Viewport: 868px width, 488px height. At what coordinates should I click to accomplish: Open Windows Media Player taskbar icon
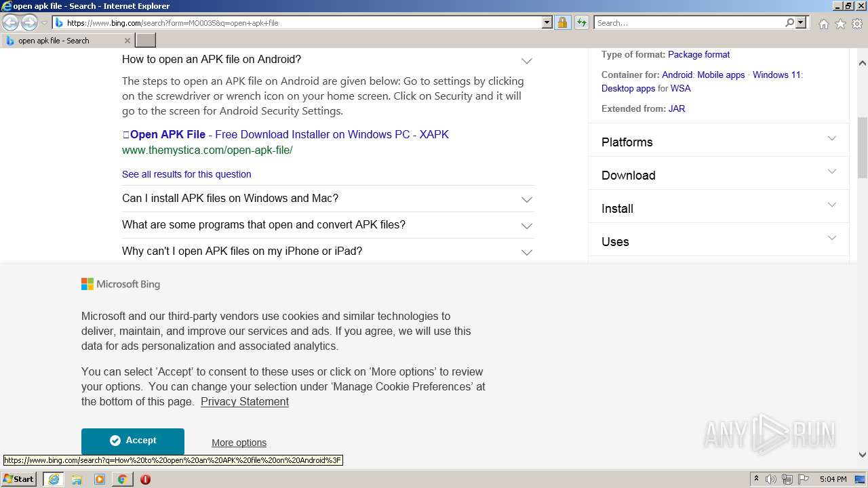(x=100, y=479)
